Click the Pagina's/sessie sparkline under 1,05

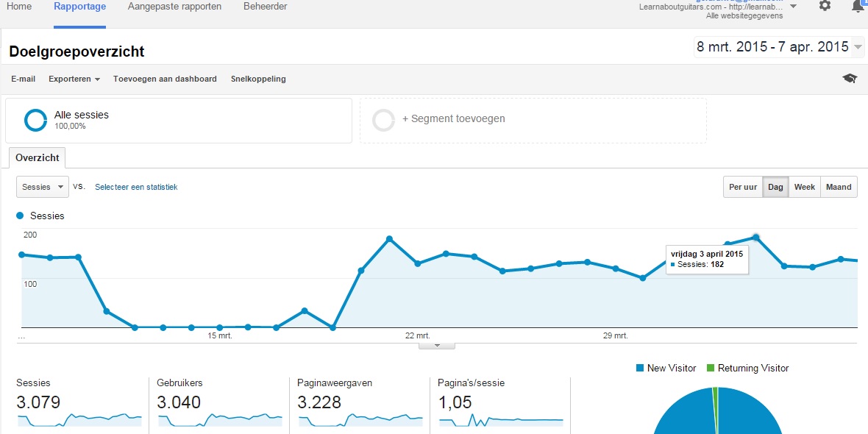(x=501, y=420)
